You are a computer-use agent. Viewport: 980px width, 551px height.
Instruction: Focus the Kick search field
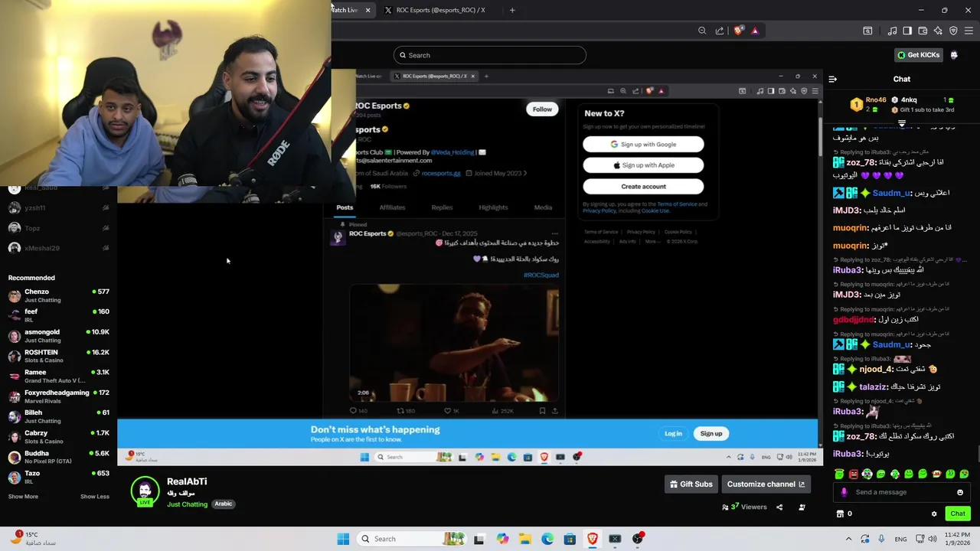coord(490,55)
